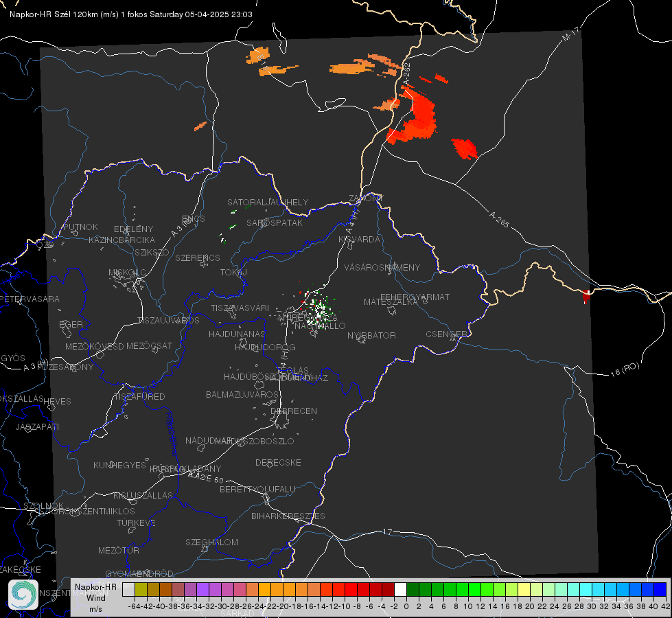Viewport: 672px width, 618px height.
Task: Click the A-262 road label
Action: 407,74
